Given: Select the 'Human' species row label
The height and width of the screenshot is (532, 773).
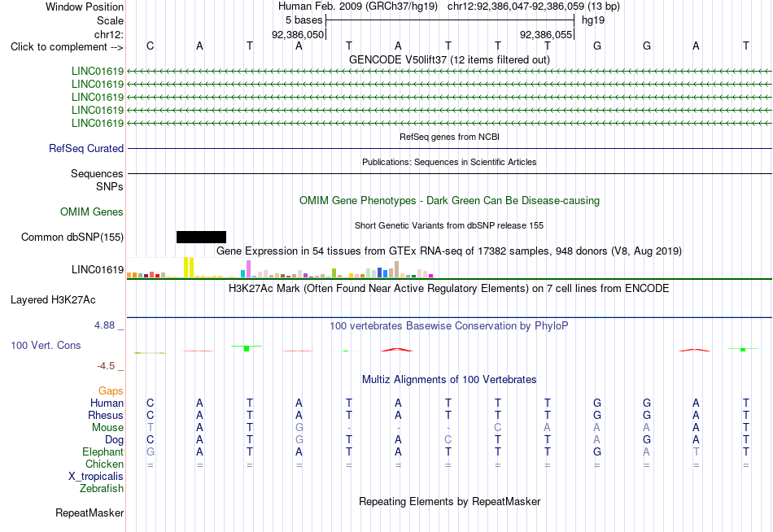Looking at the screenshot, I should (x=107, y=403).
